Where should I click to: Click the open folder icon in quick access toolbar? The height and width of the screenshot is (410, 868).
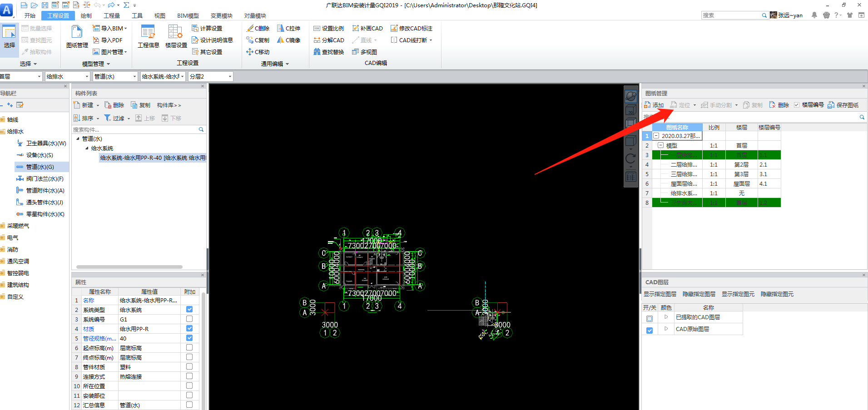[x=34, y=5]
